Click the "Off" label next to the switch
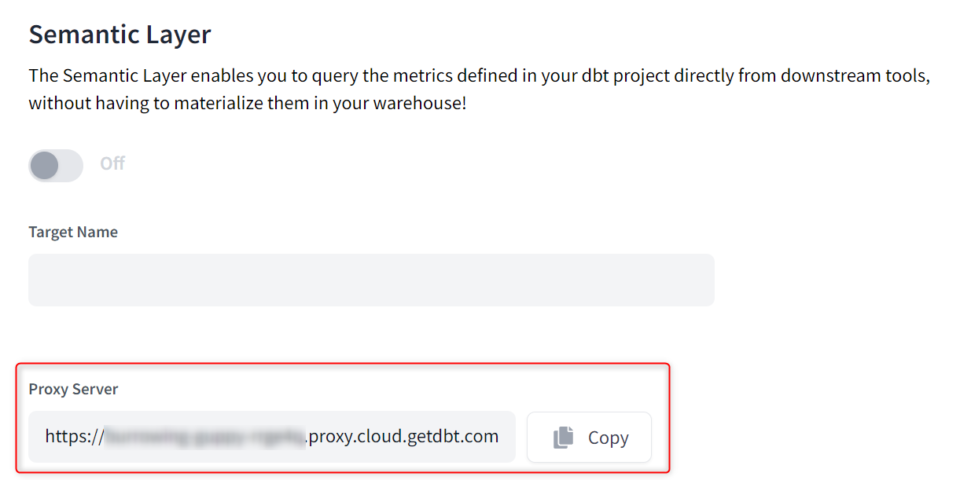Viewport: 960px width, 480px height. [x=112, y=164]
